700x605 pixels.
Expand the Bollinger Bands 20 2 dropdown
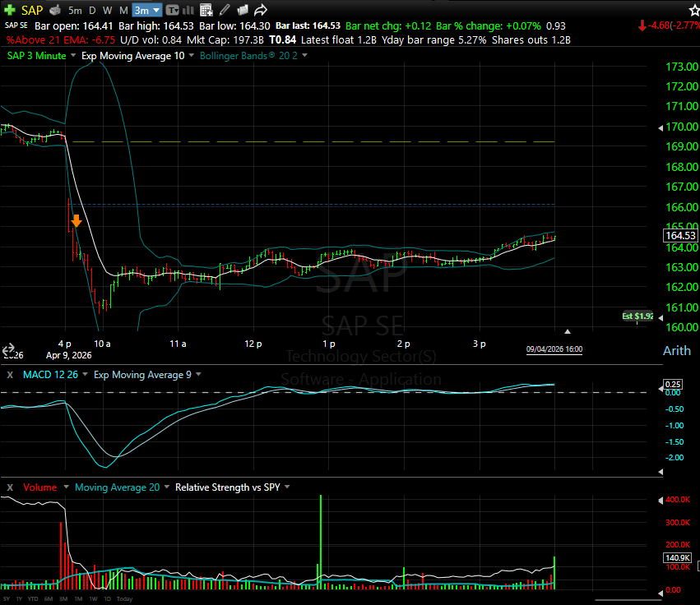click(x=305, y=56)
